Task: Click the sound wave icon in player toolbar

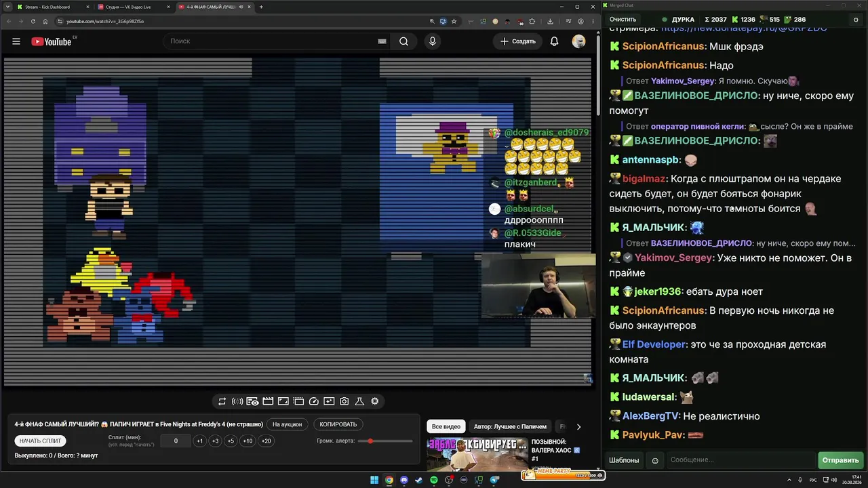Action: click(237, 401)
